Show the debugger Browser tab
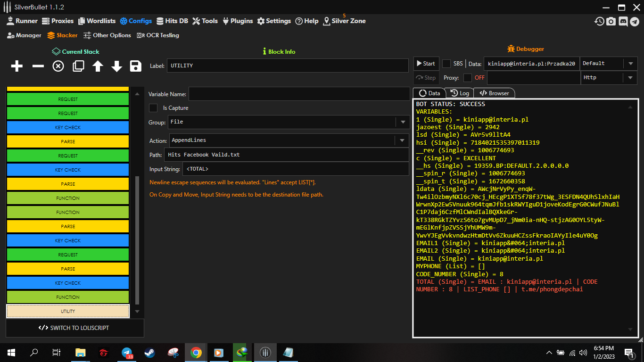This screenshot has width=644, height=362. click(494, 93)
